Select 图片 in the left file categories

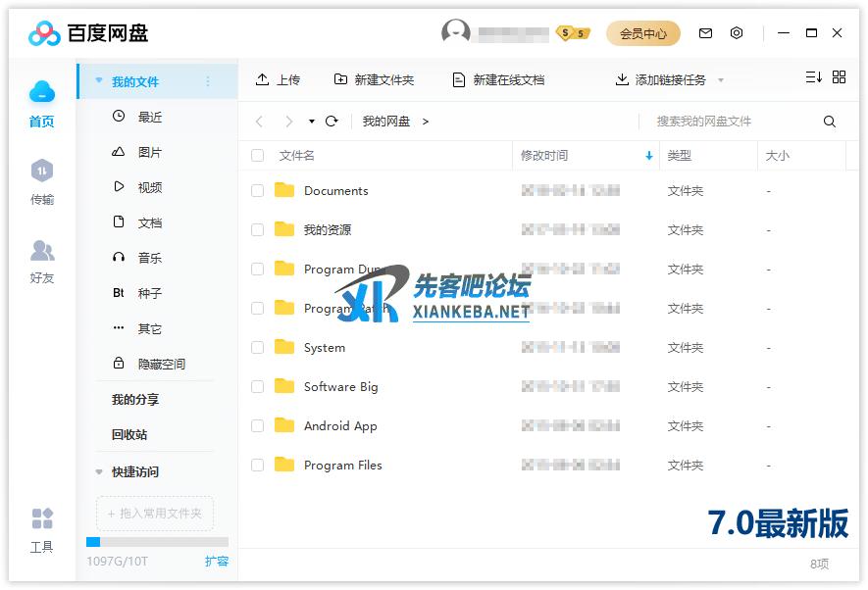(149, 153)
